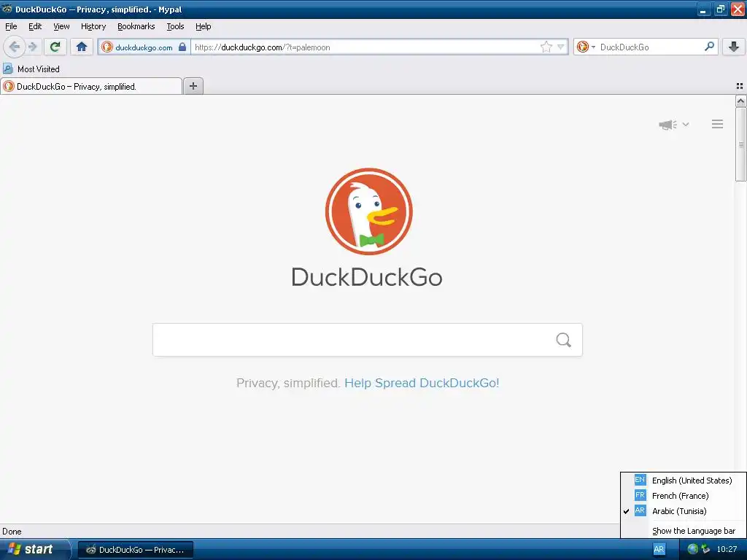Open the Help menu
This screenshot has height=560, width=747.
(203, 26)
